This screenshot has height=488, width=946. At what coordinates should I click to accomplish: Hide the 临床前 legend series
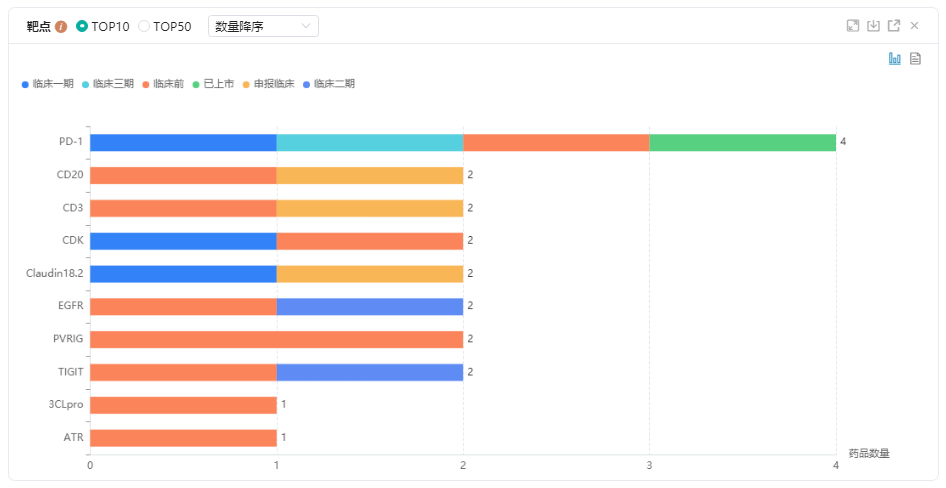[163, 84]
